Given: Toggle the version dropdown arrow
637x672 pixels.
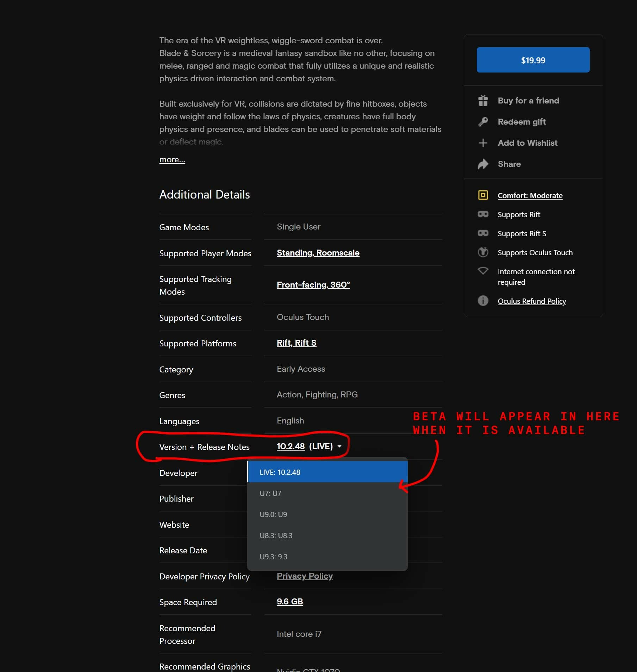Looking at the screenshot, I should point(339,446).
